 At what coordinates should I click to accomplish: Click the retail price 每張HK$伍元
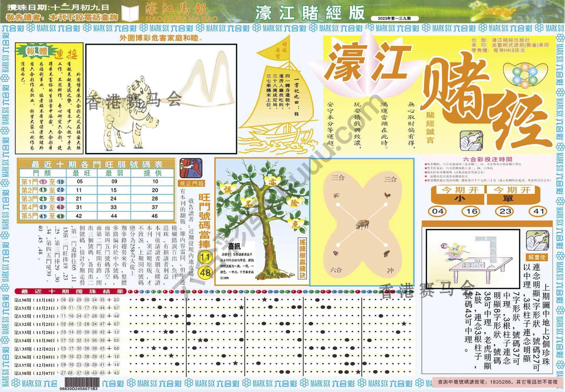click(509, 50)
